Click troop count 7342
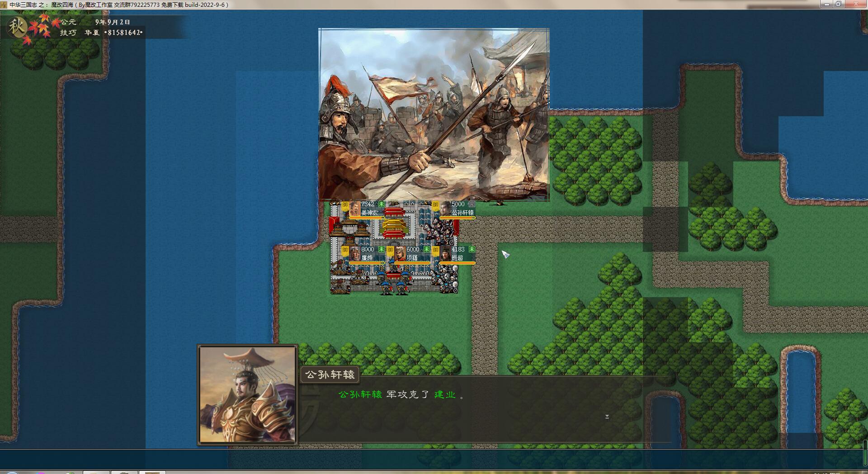 (368, 204)
